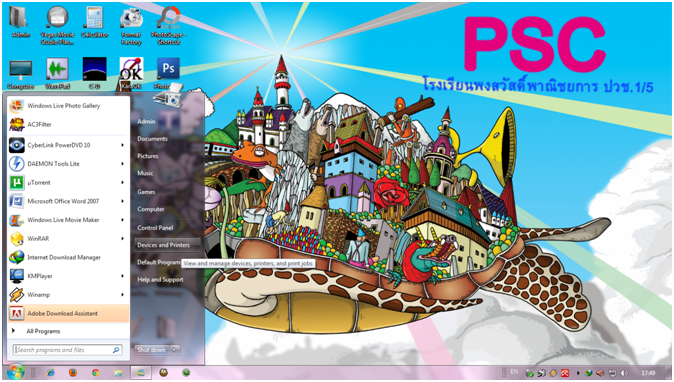Expand the Winamp submenu arrow
The height and width of the screenshot is (382, 674).
click(123, 295)
